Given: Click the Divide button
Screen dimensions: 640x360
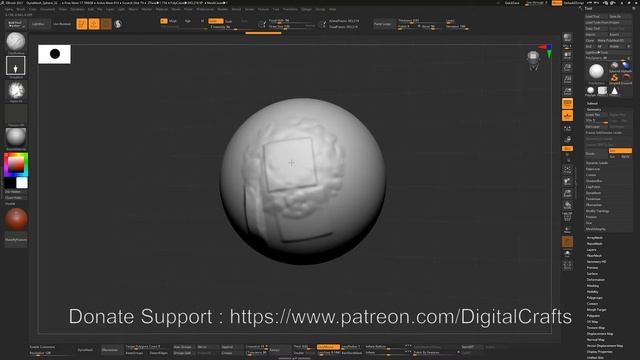Looking at the screenshot, I should [x=596, y=153].
